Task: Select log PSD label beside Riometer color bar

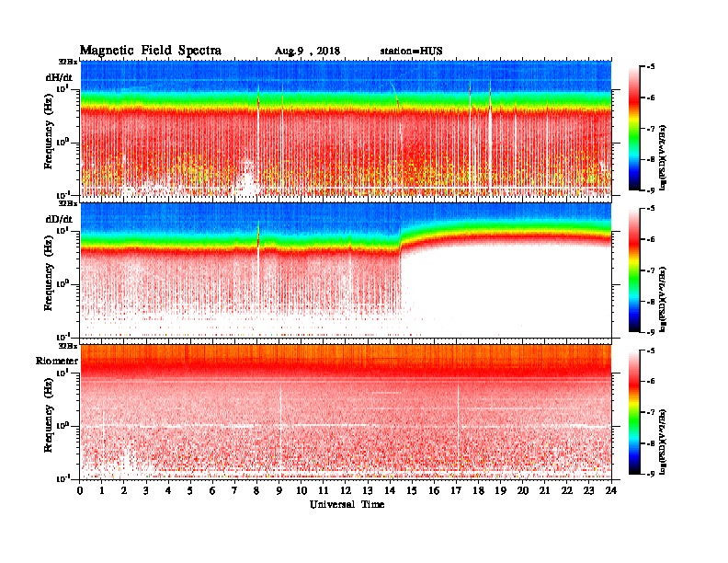Action: click(x=663, y=442)
